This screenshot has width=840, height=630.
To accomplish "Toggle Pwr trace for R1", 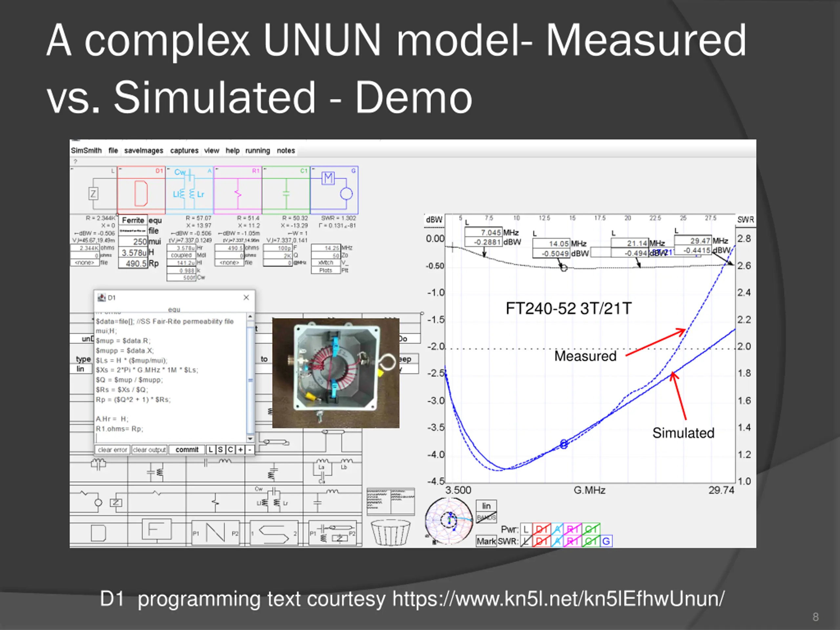I will click(x=572, y=529).
